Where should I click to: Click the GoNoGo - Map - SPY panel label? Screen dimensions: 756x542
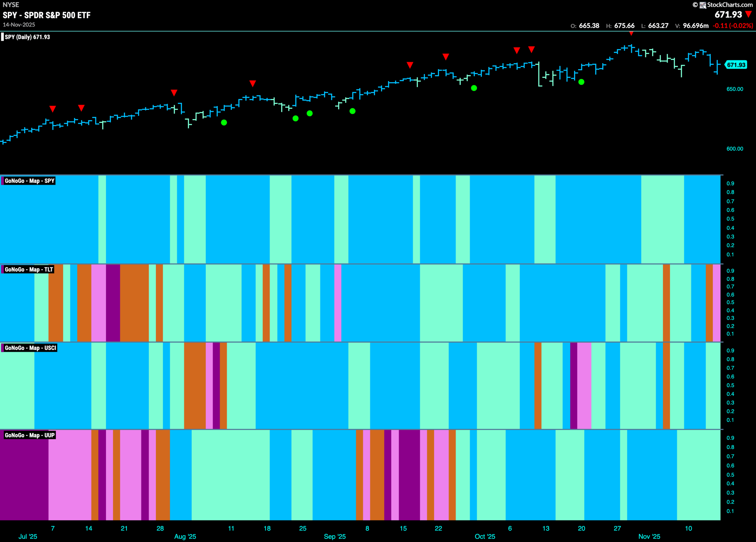(30, 181)
